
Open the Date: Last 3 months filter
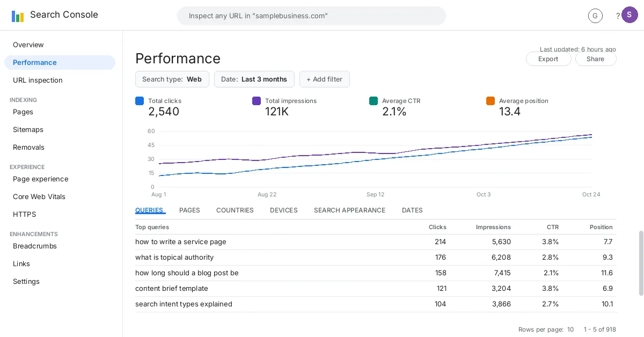(x=254, y=79)
